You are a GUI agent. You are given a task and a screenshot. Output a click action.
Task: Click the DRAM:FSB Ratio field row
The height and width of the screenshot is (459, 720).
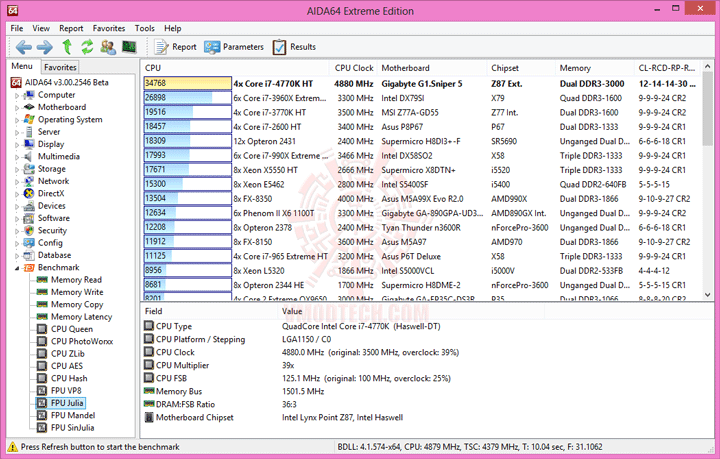click(x=427, y=404)
